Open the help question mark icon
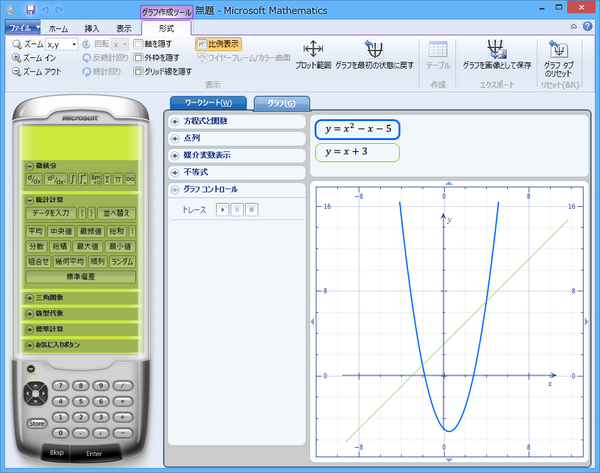The image size is (600, 473). (587, 26)
